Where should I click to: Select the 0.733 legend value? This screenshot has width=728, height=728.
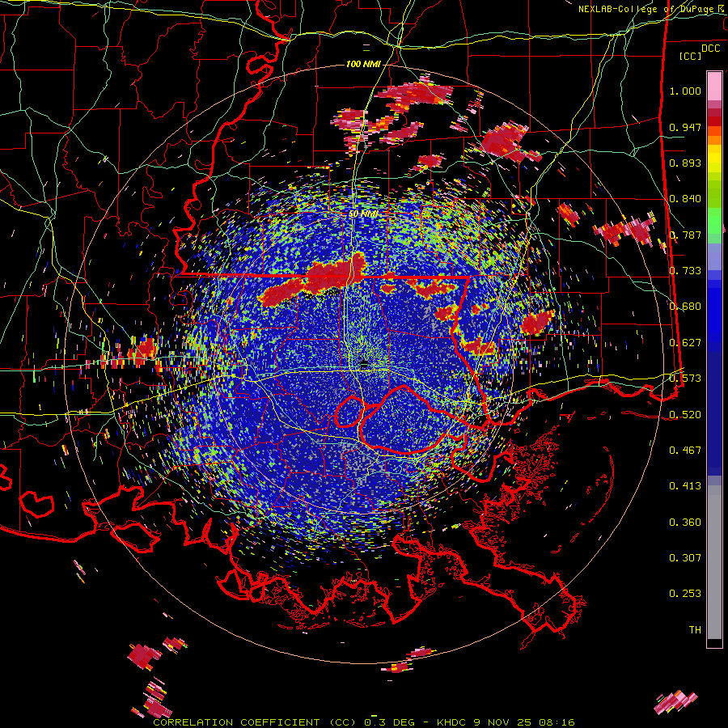click(685, 271)
